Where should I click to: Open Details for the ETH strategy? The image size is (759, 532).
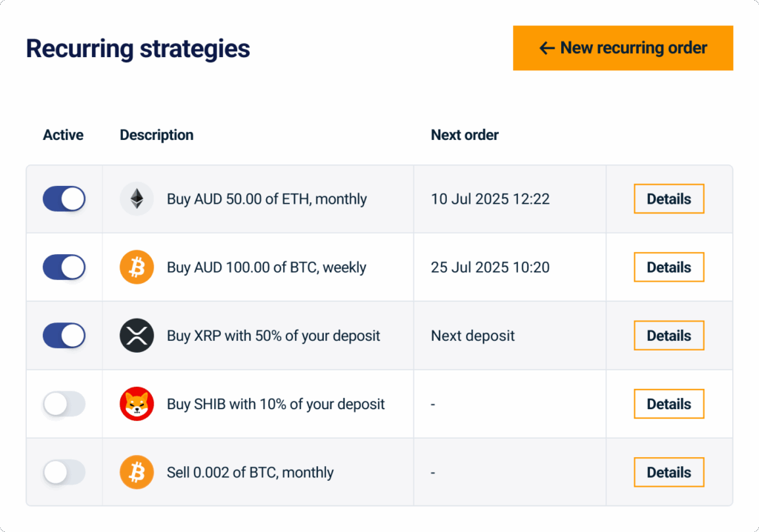[x=669, y=199]
